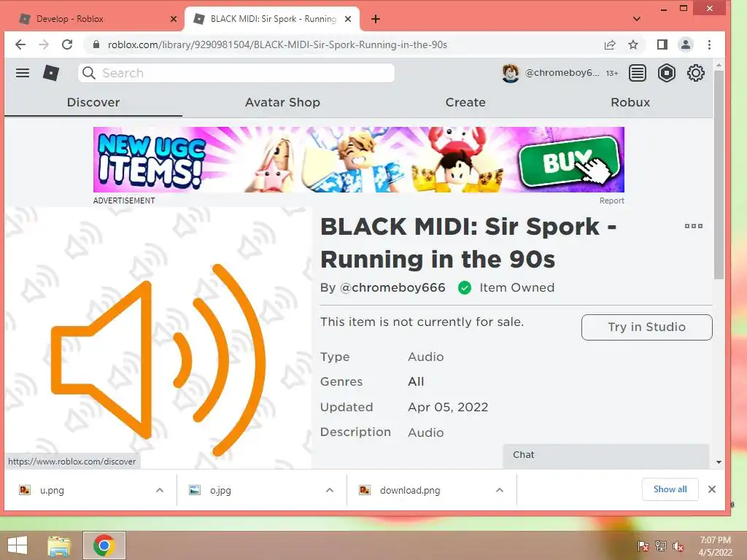Open the @chromeboy666 creator link
747x560 pixels.
[392, 287]
